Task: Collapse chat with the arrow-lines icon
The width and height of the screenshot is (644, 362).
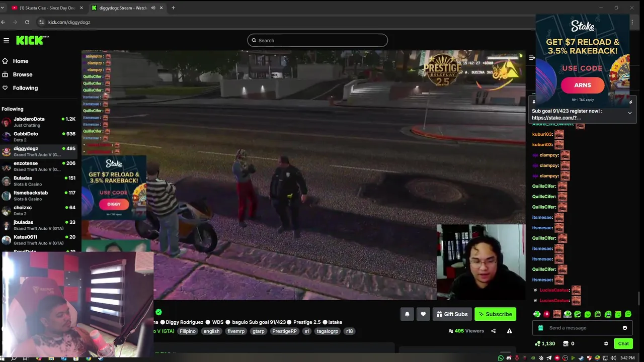Action: pyautogui.click(x=532, y=58)
